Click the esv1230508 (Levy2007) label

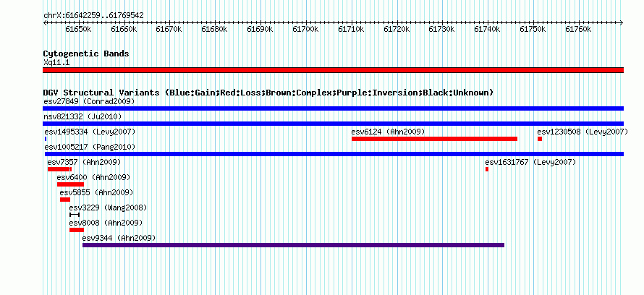pyautogui.click(x=582, y=132)
